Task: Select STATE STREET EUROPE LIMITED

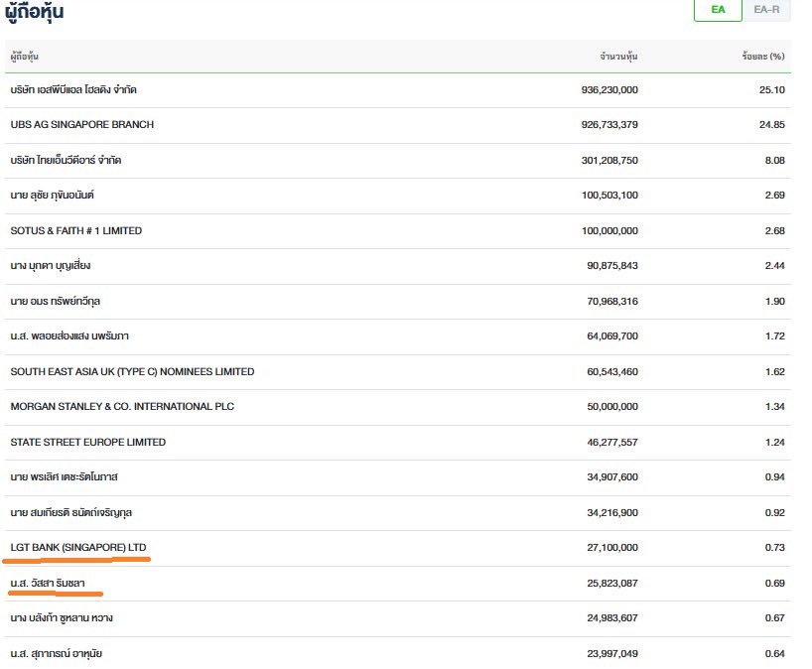Action: (88, 443)
